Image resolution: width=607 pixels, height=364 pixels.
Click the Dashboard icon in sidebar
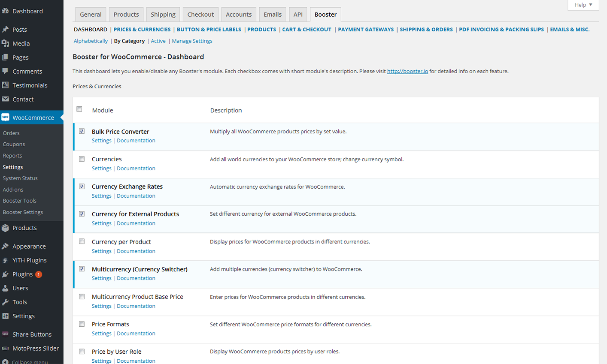tap(5, 11)
